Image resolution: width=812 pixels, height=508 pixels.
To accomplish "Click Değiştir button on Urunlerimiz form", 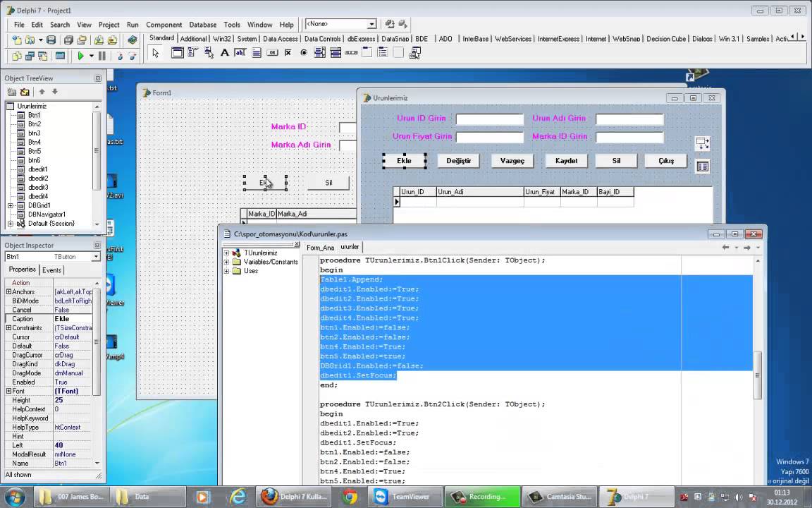I will [x=459, y=161].
